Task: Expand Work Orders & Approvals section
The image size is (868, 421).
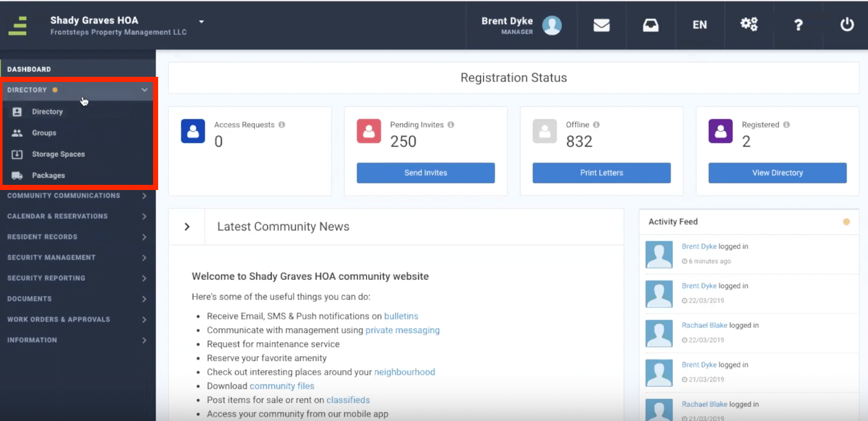Action: pyautogui.click(x=78, y=319)
